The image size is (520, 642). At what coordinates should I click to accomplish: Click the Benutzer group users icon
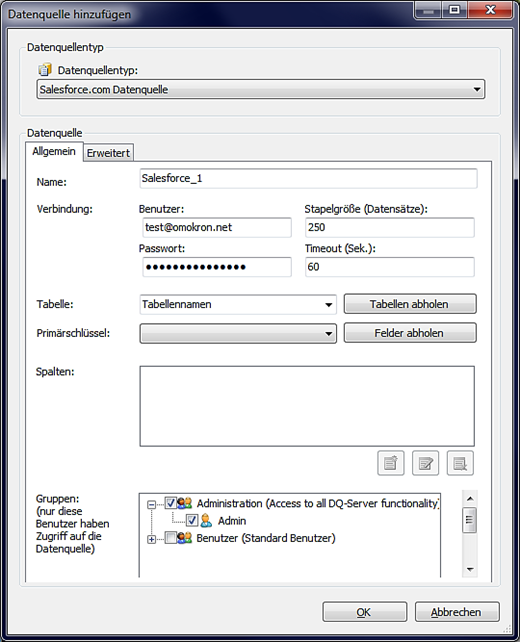[185, 538]
